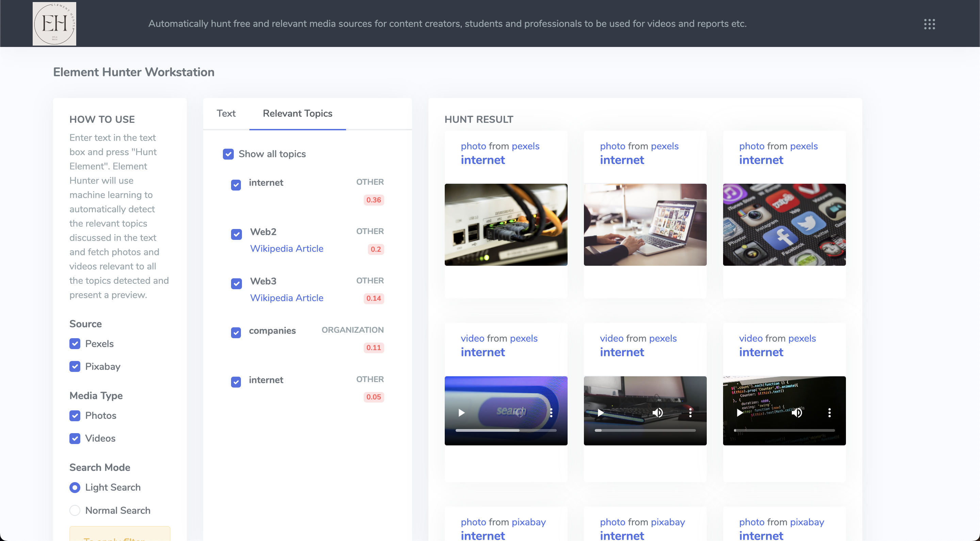Open the social media apps photo thumbnail
Viewport: 980px width, 541px height.
(784, 225)
